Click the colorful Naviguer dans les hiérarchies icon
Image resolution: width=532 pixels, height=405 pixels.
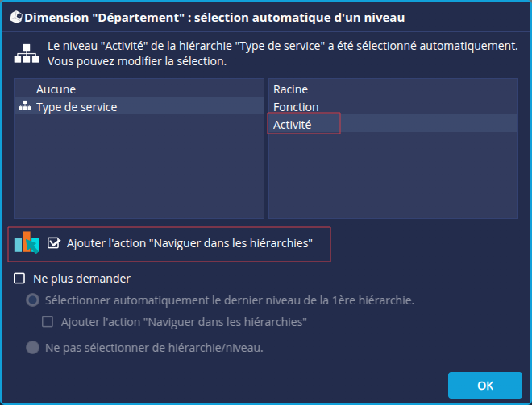(27, 242)
